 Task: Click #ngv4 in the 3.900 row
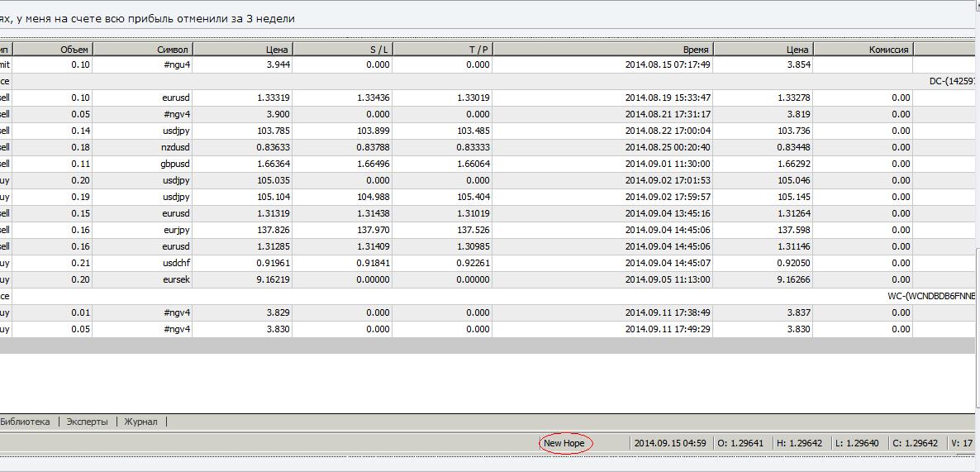[176, 114]
